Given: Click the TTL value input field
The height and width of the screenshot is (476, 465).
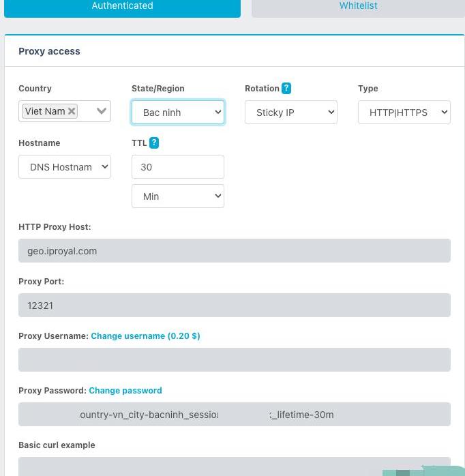Looking at the screenshot, I should coord(178,167).
